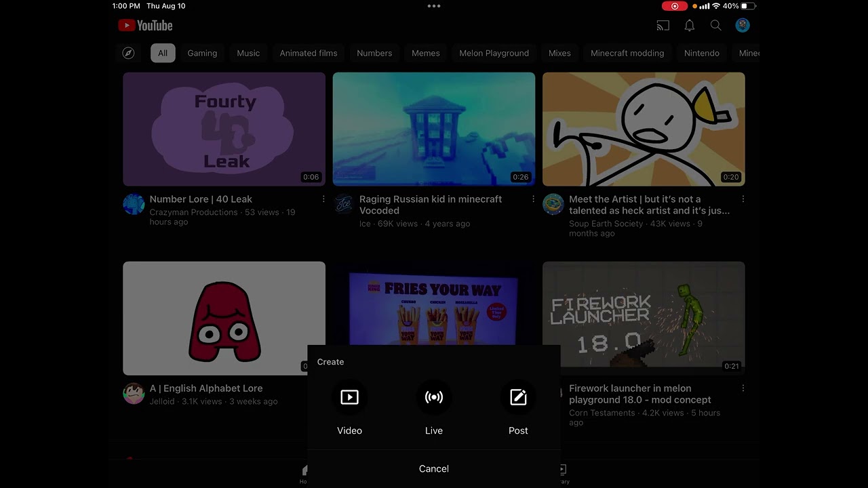Tap the three-dot multitasking indicator at top
Viewport: 868px width, 488px height.
pyautogui.click(x=434, y=6)
